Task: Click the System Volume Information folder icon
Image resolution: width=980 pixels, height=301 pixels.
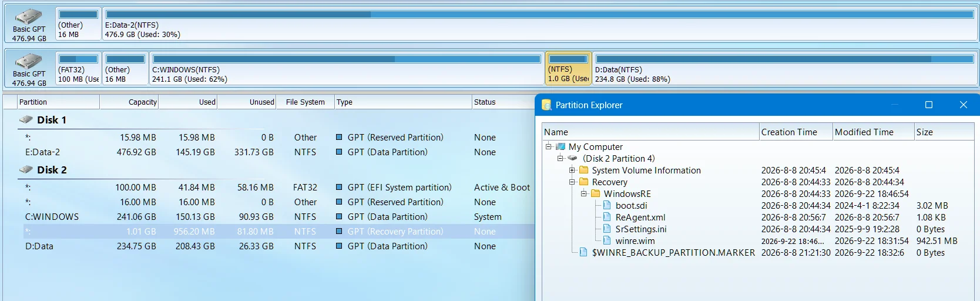Action: tap(584, 170)
